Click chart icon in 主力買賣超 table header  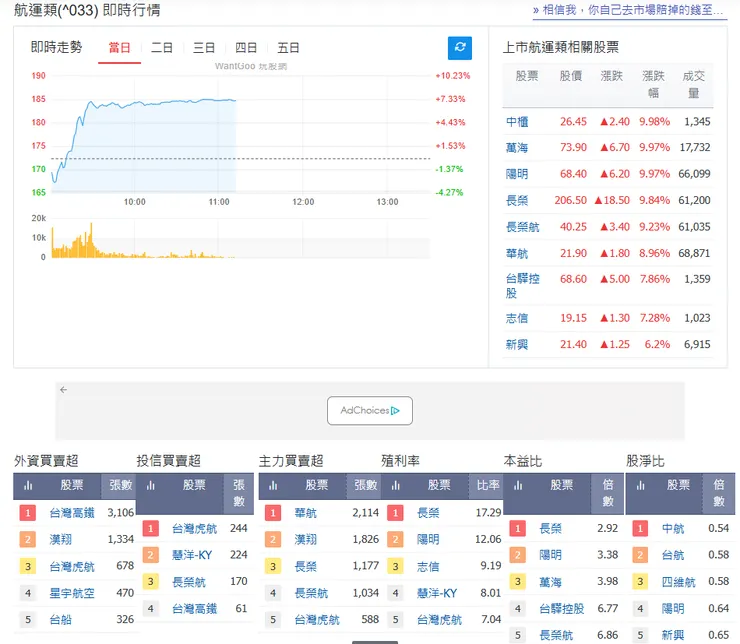(273, 485)
